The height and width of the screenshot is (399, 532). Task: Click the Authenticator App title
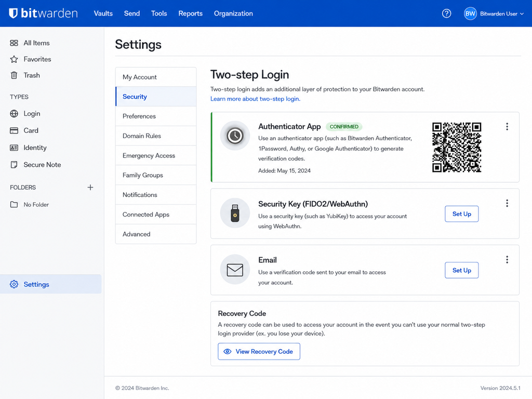click(x=289, y=127)
